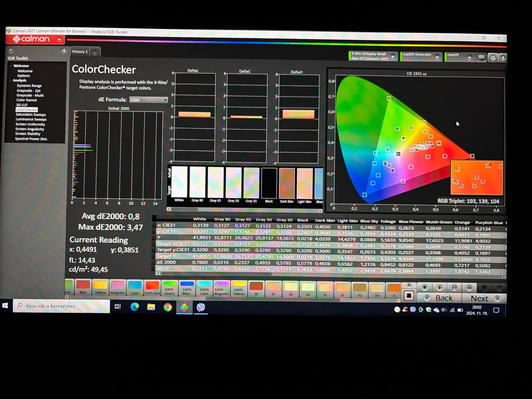Screen dimensions: 532x399
Task: Open settings via the gear icon
Action: click(493, 58)
